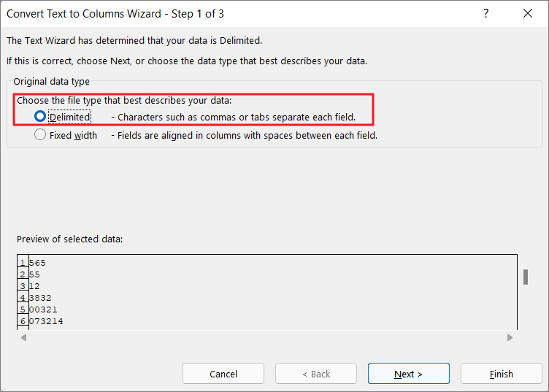549x392 pixels.
Task: Click the preview vertical scrollbar thumb
Action: pos(526,277)
